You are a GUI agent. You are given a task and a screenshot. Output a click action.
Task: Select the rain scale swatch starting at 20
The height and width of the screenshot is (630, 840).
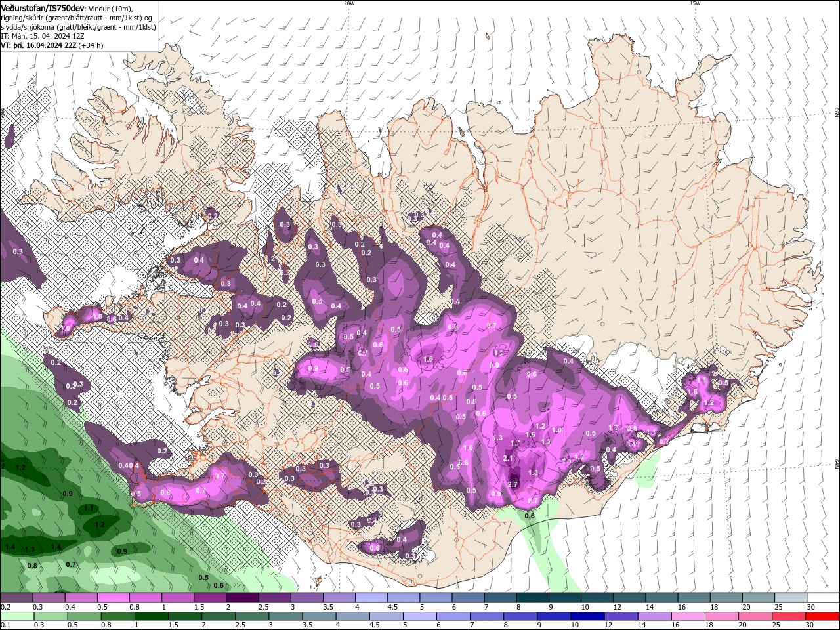coord(754,616)
